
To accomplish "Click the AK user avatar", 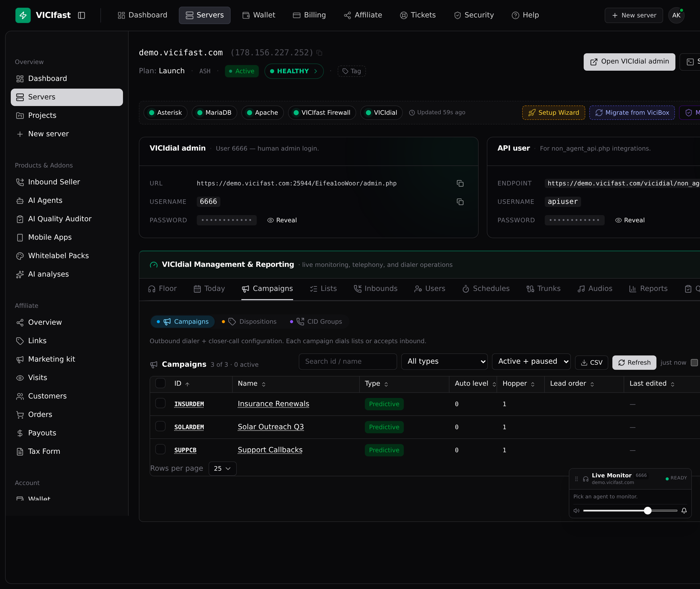I will tap(676, 15).
